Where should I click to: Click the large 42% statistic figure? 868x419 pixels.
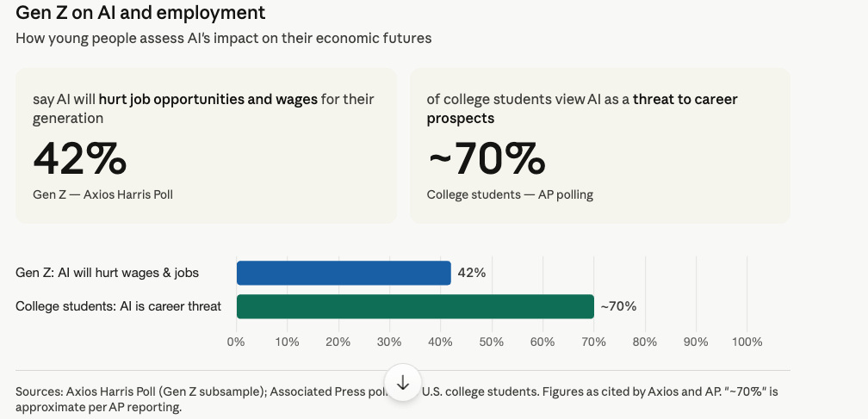pos(80,158)
